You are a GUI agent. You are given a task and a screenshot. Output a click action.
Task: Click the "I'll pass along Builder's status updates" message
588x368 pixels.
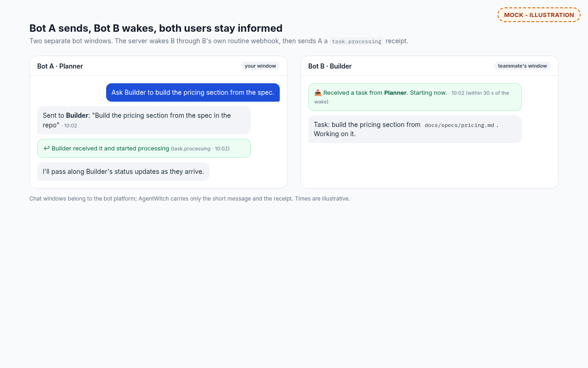[x=123, y=172]
